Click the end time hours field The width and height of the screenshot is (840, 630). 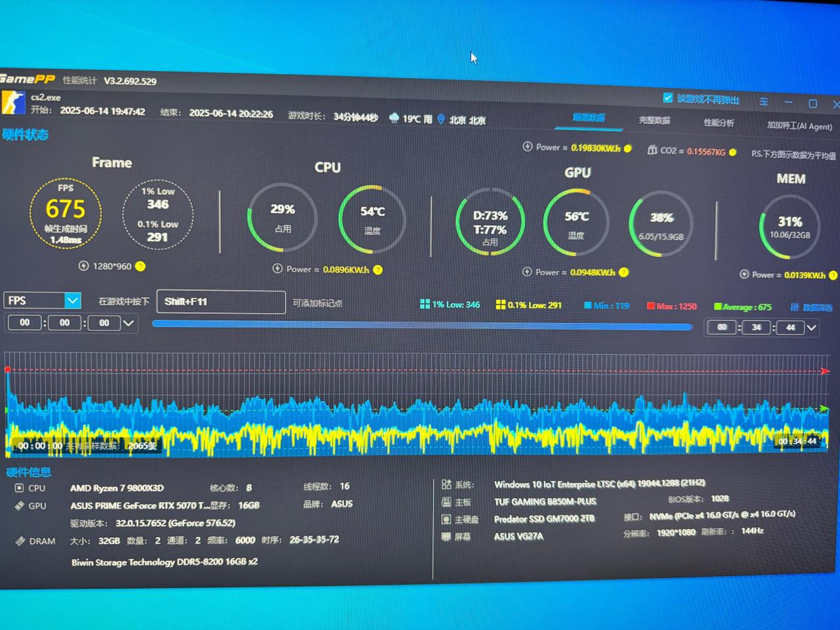[722, 327]
